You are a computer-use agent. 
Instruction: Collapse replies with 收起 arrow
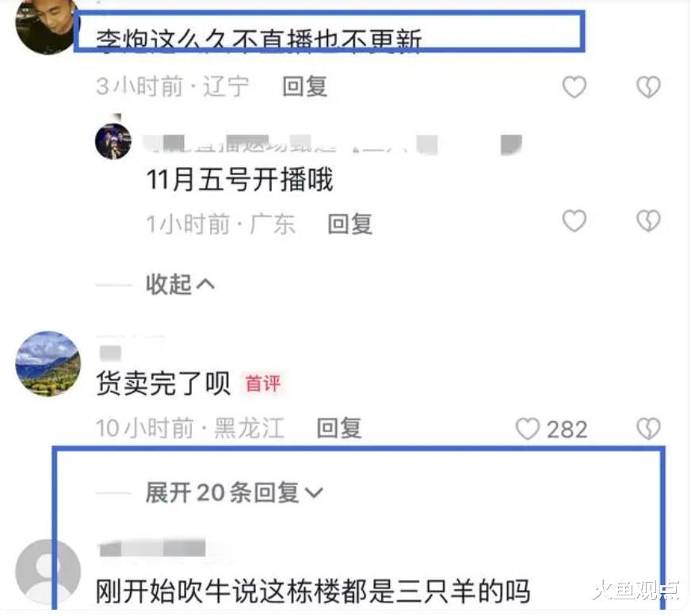[x=180, y=285]
